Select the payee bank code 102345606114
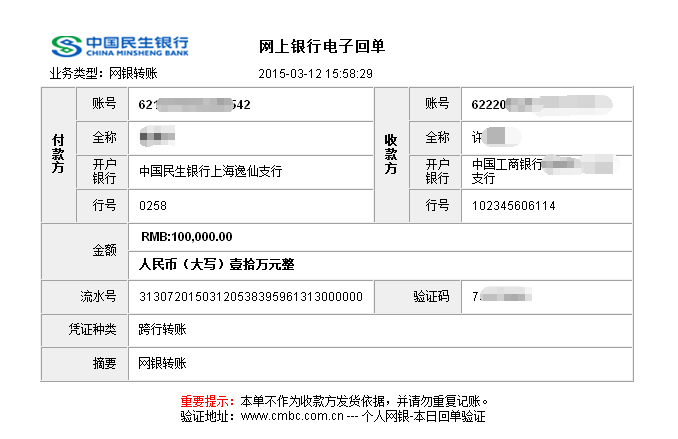678x439 pixels. click(x=513, y=205)
